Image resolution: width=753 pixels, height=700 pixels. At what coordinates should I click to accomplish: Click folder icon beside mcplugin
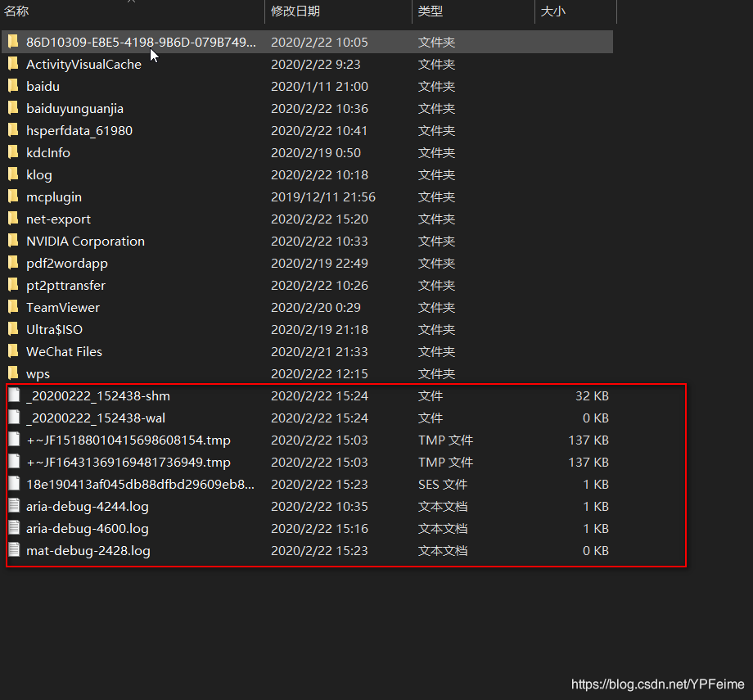pos(13,196)
